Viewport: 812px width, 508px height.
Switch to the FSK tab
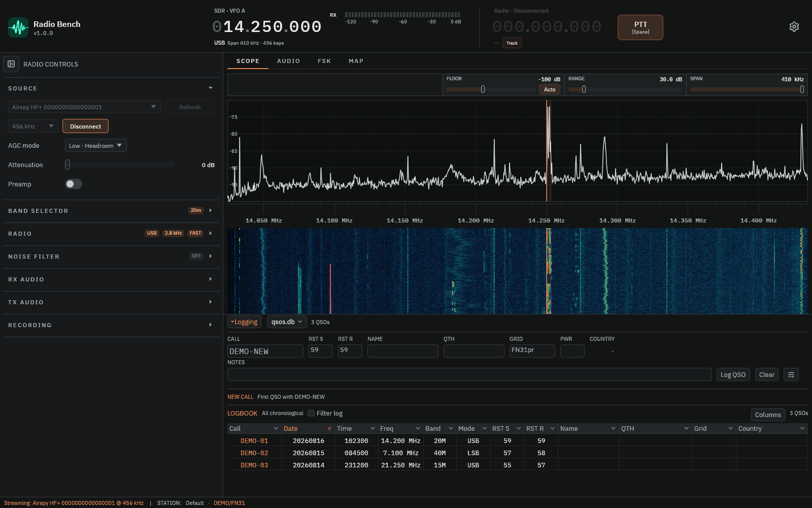(x=324, y=61)
